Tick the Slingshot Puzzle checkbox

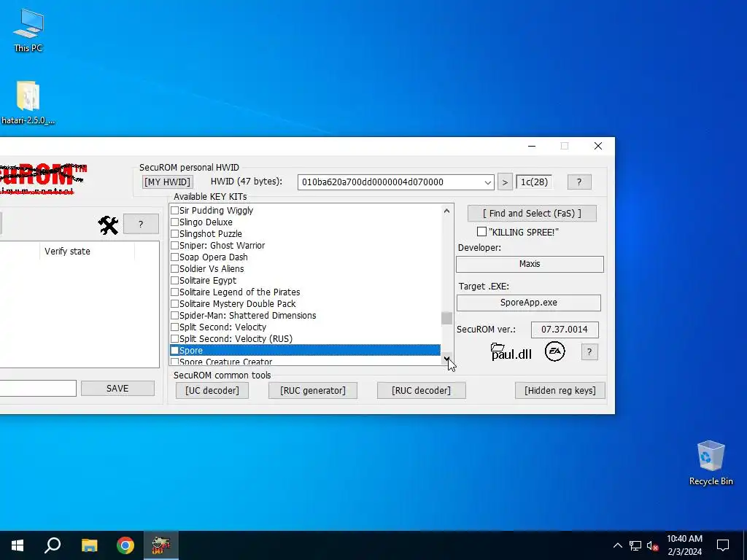pos(174,234)
